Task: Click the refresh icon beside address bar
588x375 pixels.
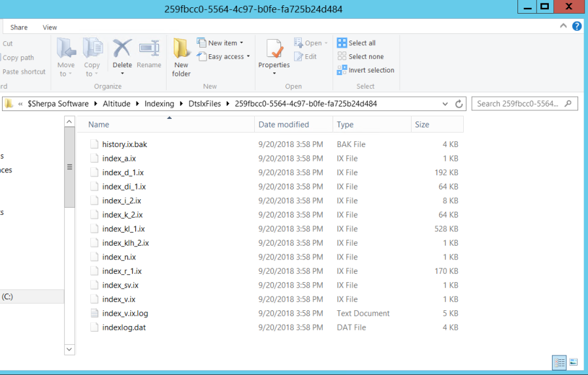Action: tap(459, 104)
